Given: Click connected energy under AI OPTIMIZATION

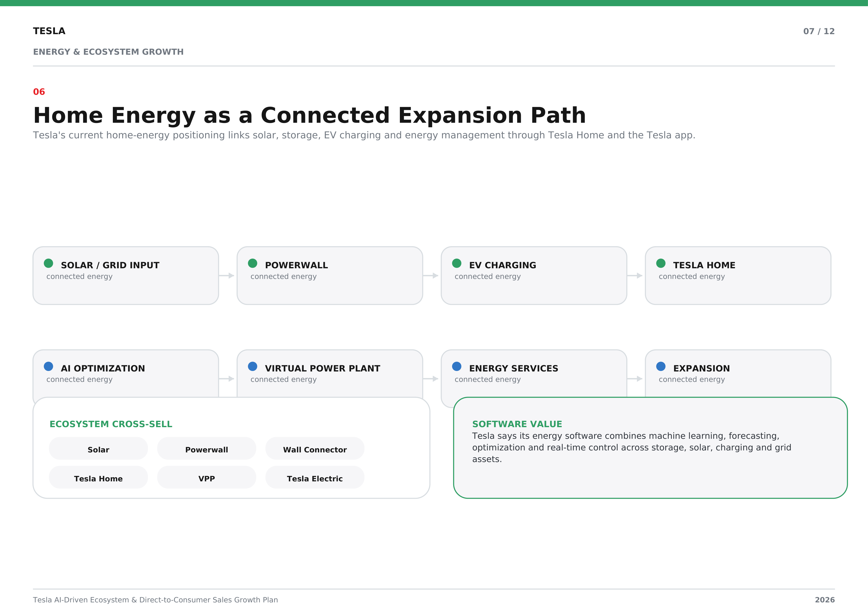Looking at the screenshot, I should tap(79, 379).
